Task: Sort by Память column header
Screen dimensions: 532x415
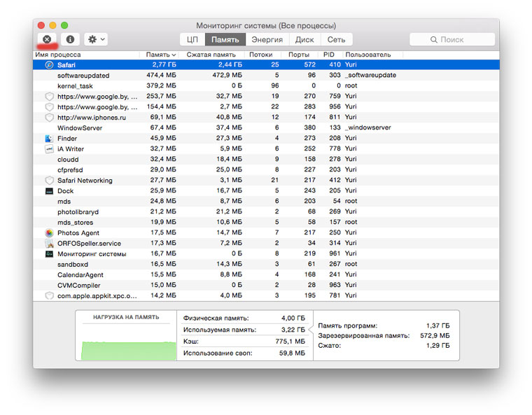Action: (159, 55)
